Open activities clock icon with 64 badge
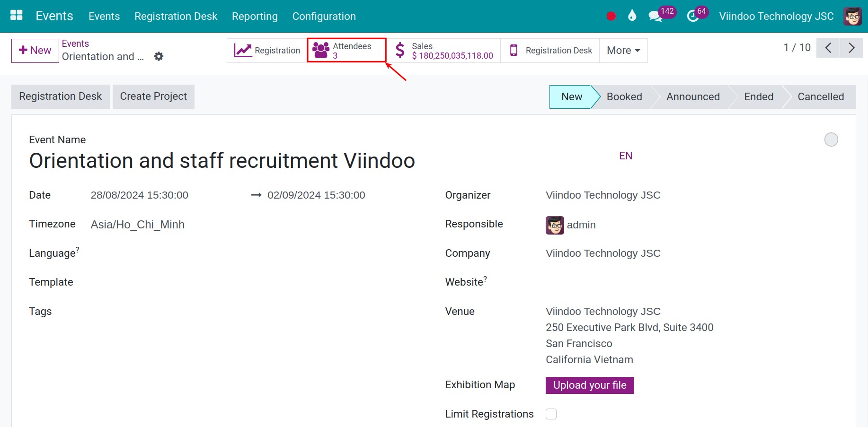Image resolution: width=868 pixels, height=427 pixels. [697, 14]
